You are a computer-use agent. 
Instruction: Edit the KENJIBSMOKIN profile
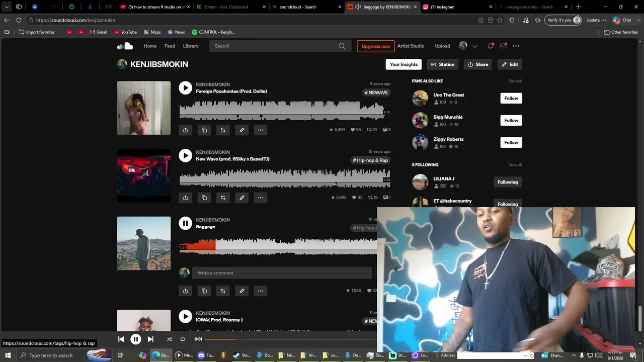click(510, 64)
